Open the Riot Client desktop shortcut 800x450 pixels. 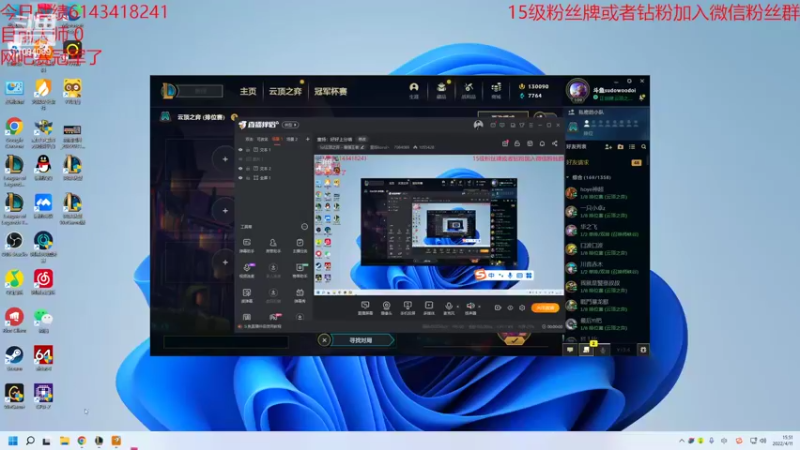point(14,320)
